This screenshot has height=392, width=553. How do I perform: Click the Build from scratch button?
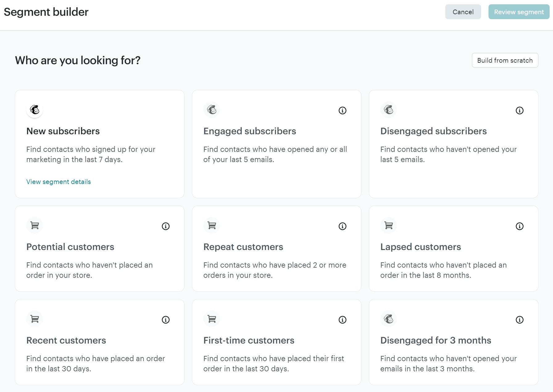(x=505, y=60)
